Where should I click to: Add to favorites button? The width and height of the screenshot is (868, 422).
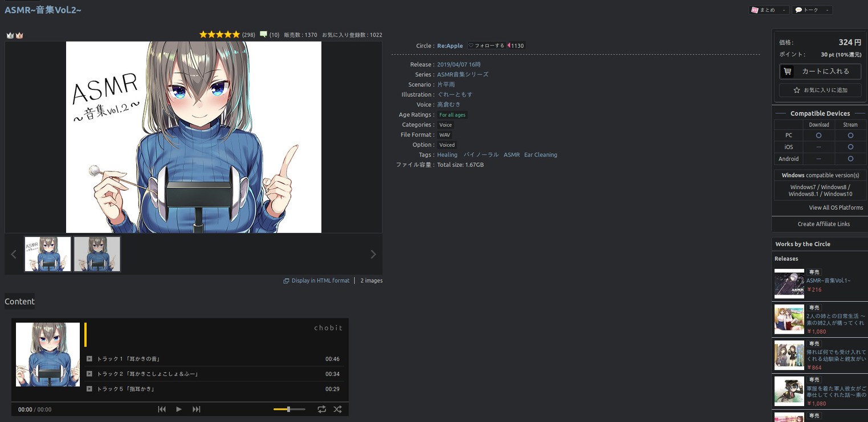pos(820,90)
